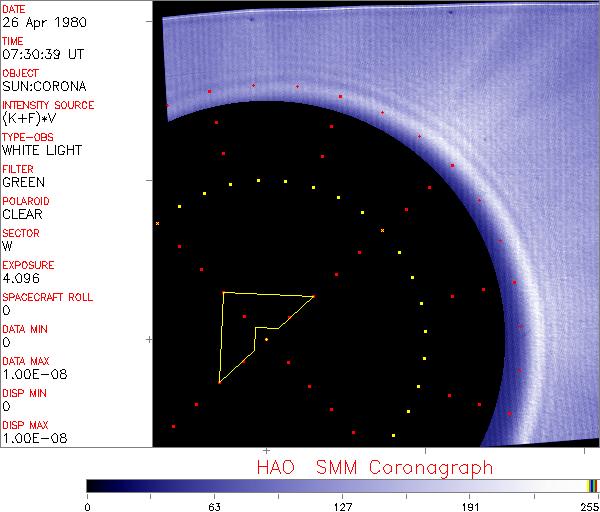Click the DISP MAX label
Image resolution: width=600 pixels, height=512 pixels.
(x=25, y=425)
